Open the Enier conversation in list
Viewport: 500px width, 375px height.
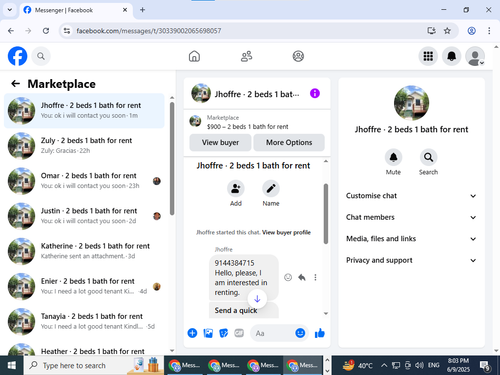[x=84, y=286]
